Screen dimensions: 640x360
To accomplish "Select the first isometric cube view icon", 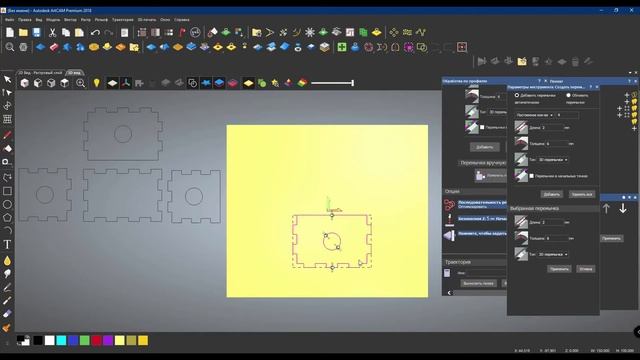I will pos(24,83).
